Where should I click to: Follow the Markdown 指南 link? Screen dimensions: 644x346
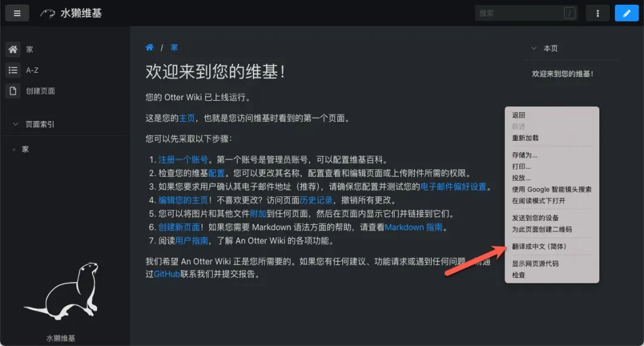(x=414, y=227)
